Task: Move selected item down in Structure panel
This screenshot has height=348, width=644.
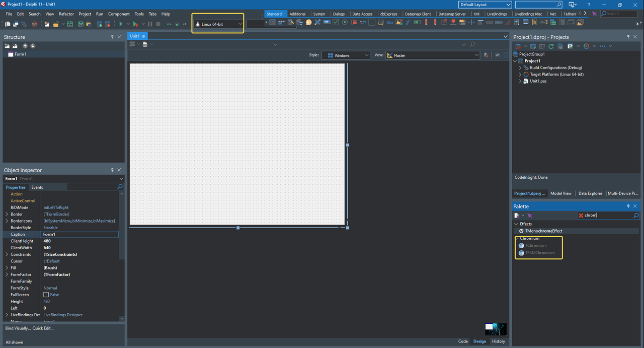Action: [33, 46]
